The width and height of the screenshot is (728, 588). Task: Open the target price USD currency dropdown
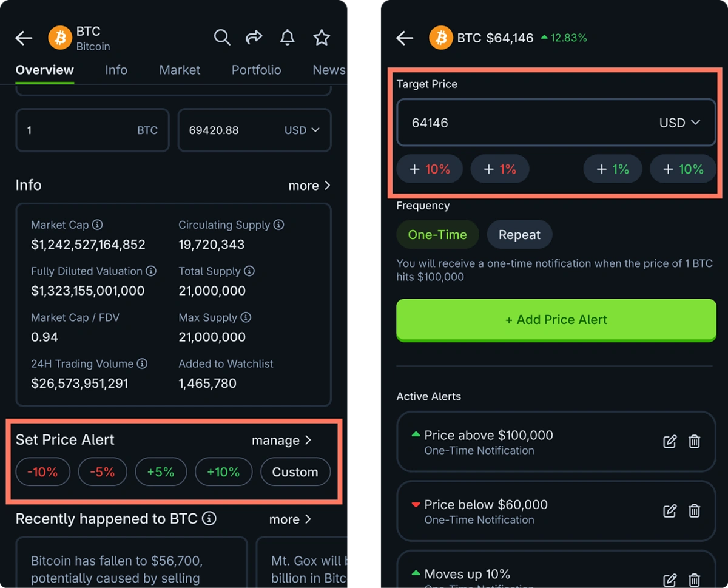[679, 122]
